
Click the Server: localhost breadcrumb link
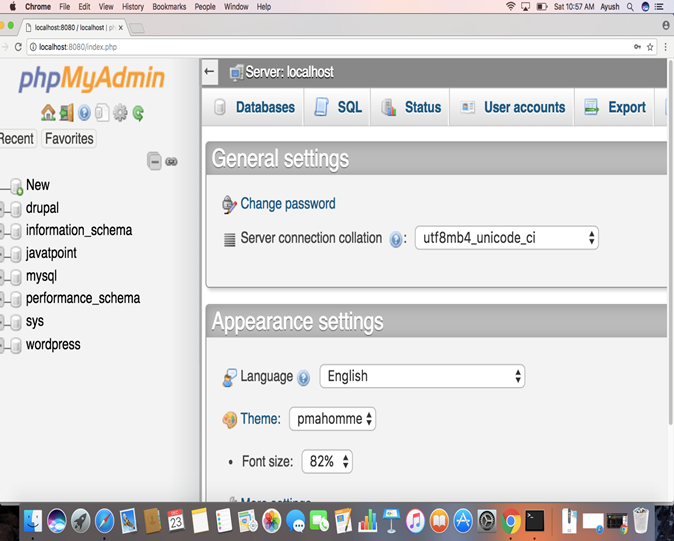point(289,72)
